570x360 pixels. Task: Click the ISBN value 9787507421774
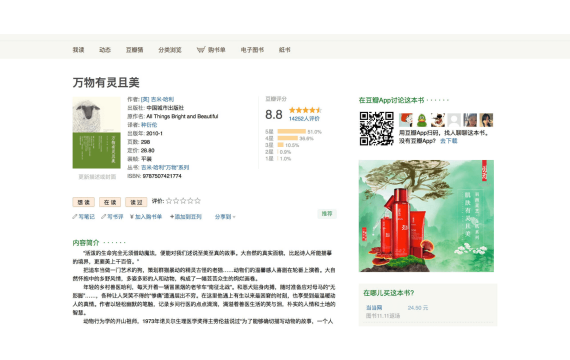click(x=162, y=176)
